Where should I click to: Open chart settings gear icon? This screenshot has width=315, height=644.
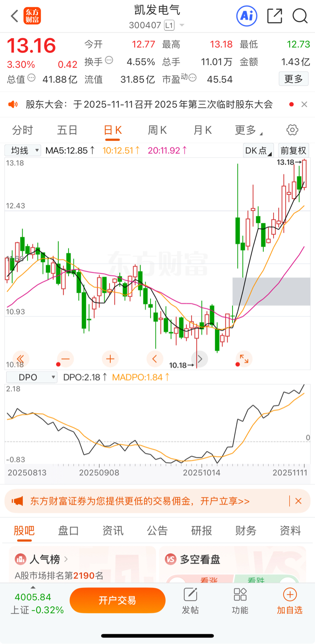point(292,130)
